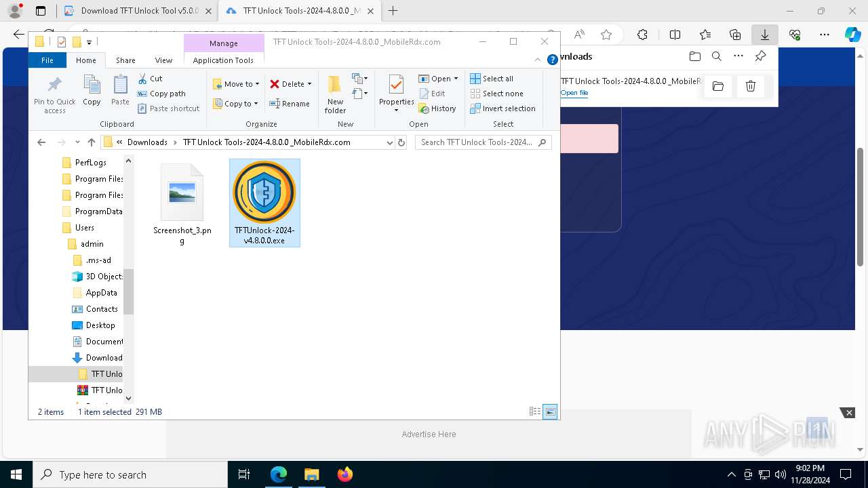The width and height of the screenshot is (868, 488).
Task: Click Downloads in the address breadcrumb
Action: pos(147,142)
